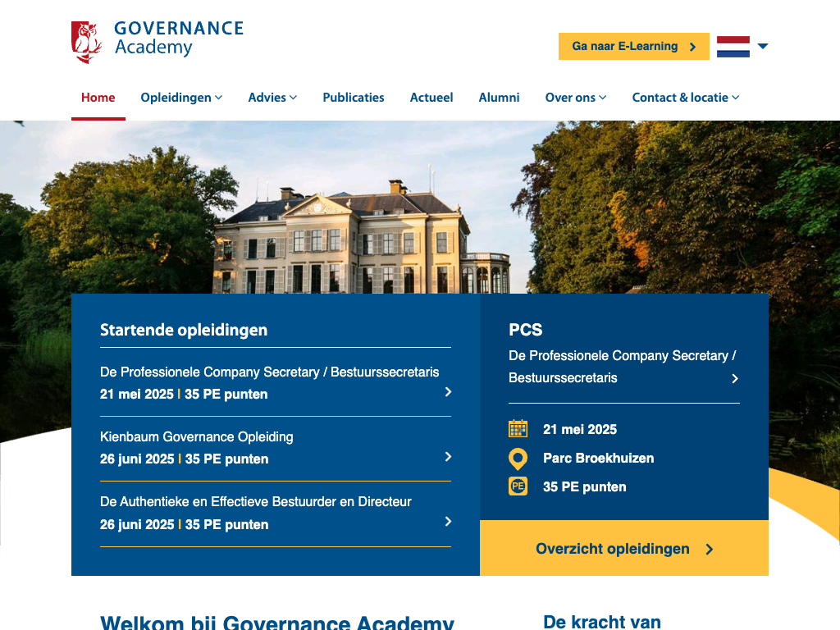
Task: Click the Home tab in navigation
Action: (x=98, y=98)
